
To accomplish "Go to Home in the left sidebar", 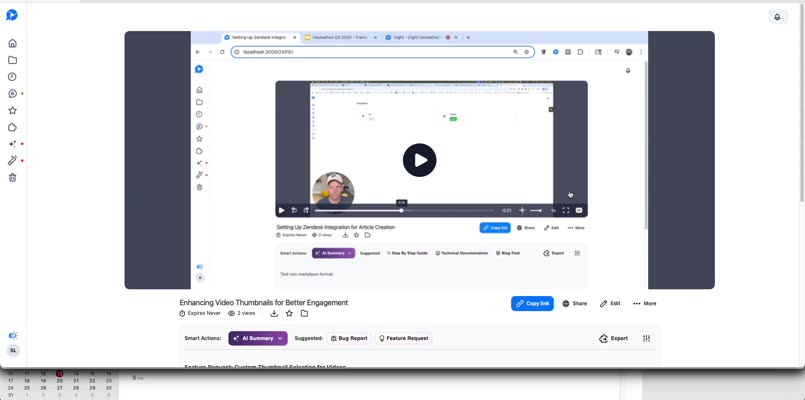I will [x=12, y=43].
